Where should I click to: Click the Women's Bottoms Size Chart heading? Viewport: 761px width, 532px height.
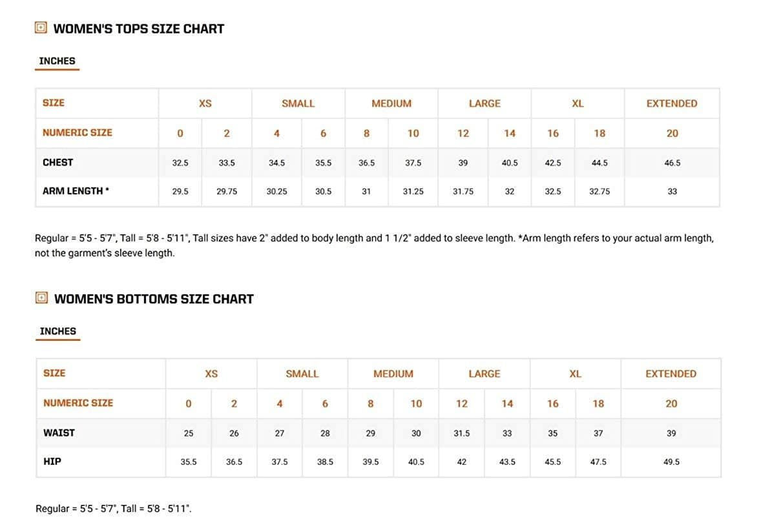[x=154, y=299]
